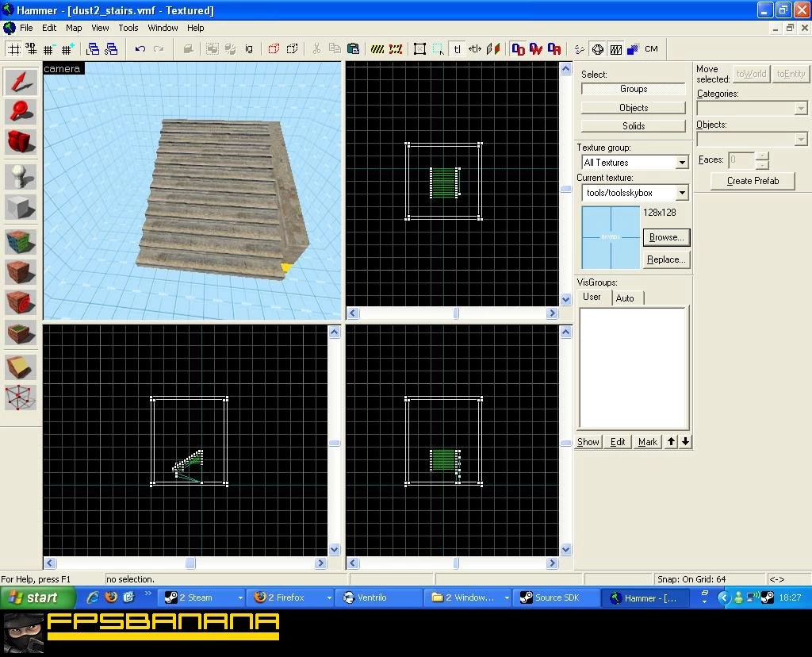Click the CM toolbar button

tap(651, 49)
